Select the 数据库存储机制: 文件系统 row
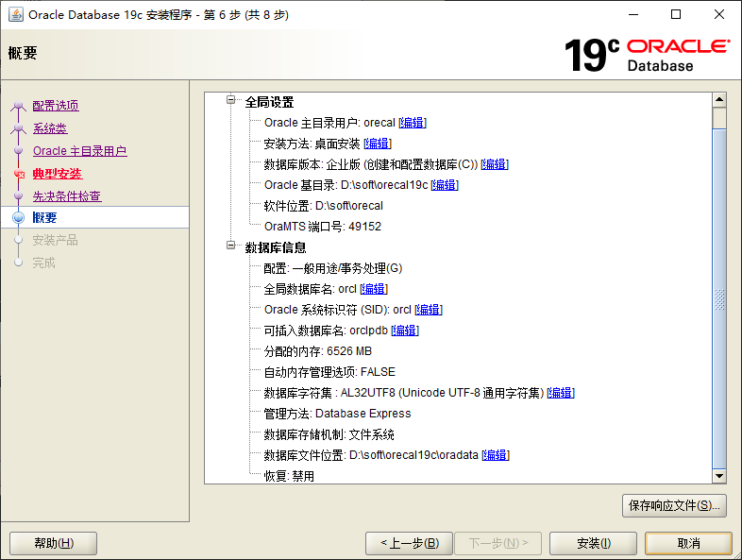This screenshot has width=742, height=560. [329, 434]
